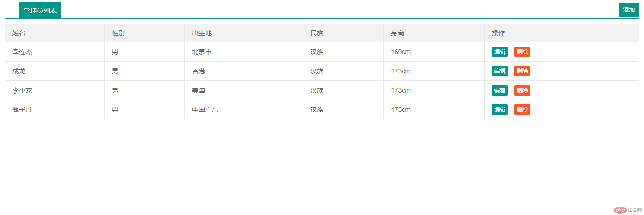Edit the 成龙 record
Image resolution: width=644 pixels, height=215 pixels.
click(x=500, y=71)
